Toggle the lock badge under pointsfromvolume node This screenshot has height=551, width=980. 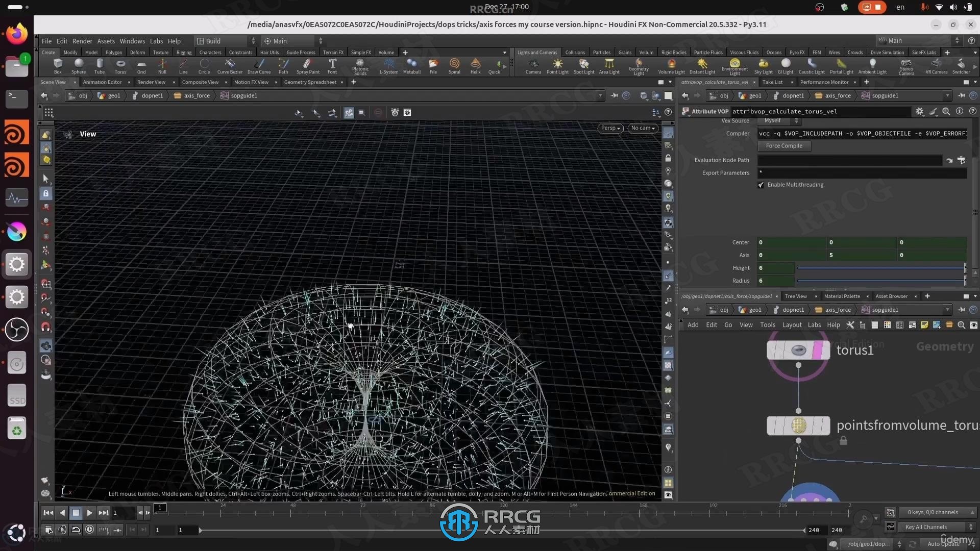click(x=843, y=440)
